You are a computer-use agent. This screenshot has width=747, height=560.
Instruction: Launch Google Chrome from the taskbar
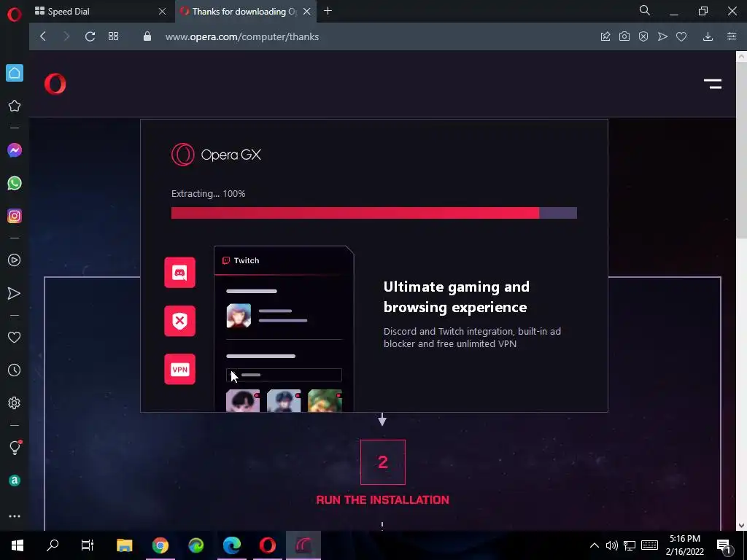point(160,545)
